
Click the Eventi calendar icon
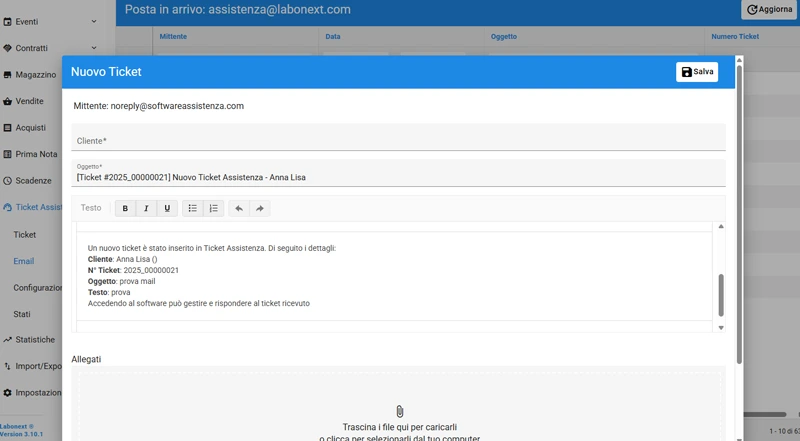7,22
